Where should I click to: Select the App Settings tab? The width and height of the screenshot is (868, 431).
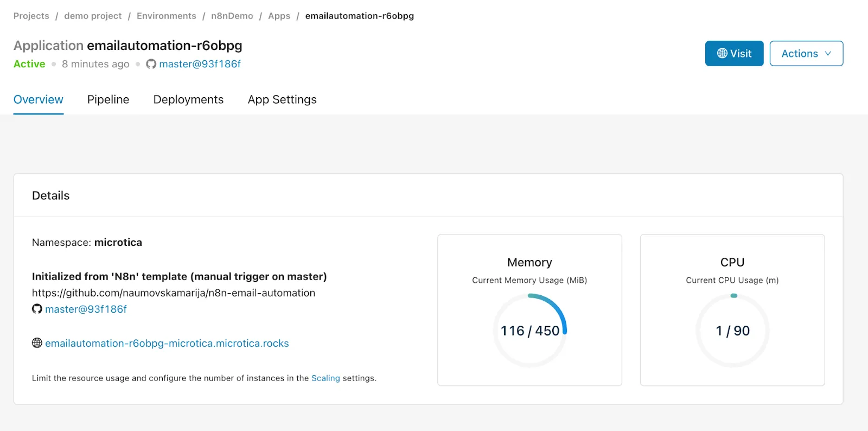click(282, 99)
